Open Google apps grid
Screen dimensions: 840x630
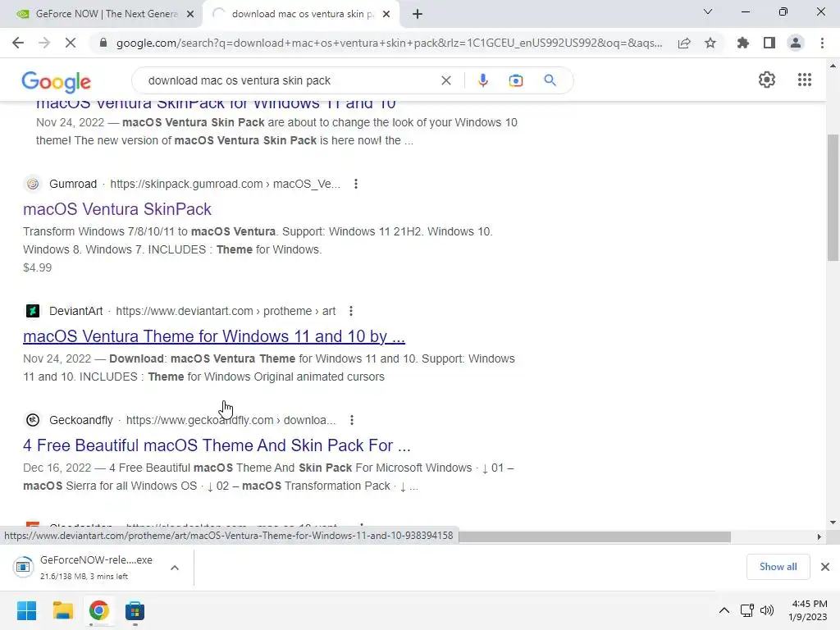pyautogui.click(x=805, y=80)
